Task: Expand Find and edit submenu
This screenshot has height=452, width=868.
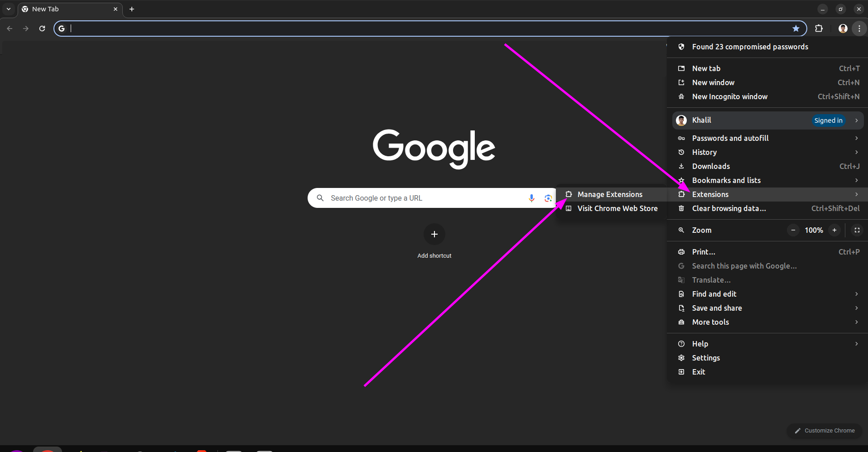Action: (x=767, y=294)
